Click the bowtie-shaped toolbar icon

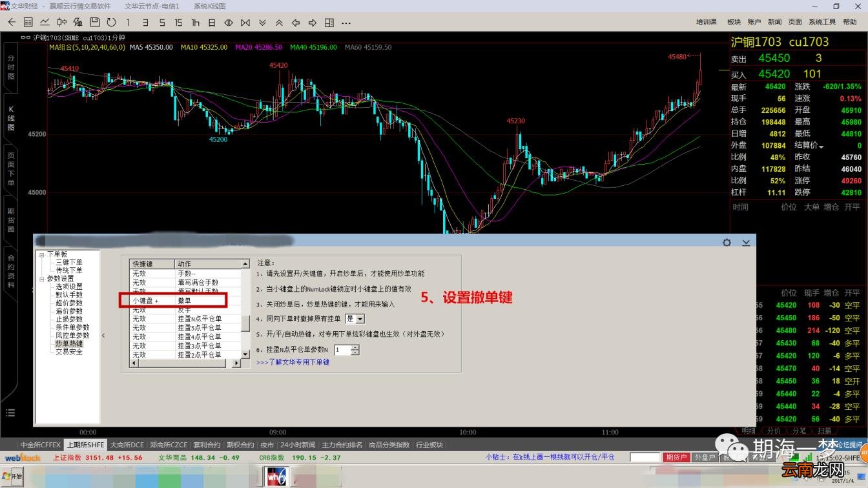(245, 22)
